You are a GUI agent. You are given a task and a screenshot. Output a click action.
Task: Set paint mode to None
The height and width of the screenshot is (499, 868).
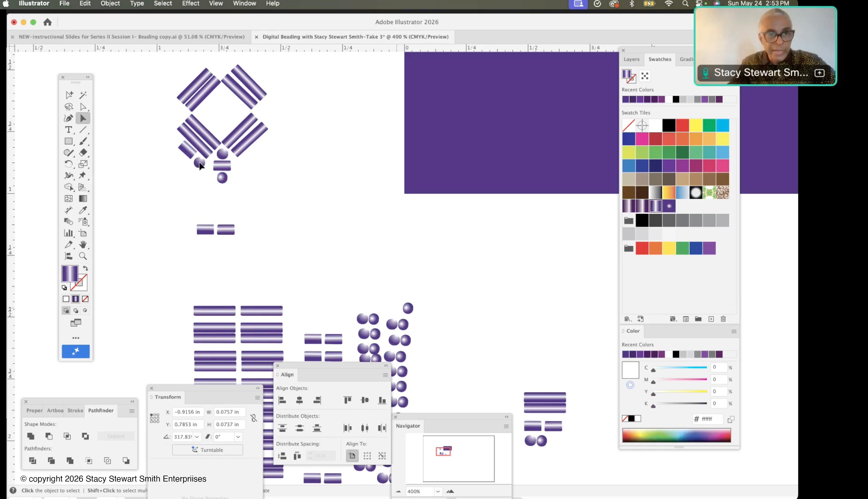[x=85, y=299]
